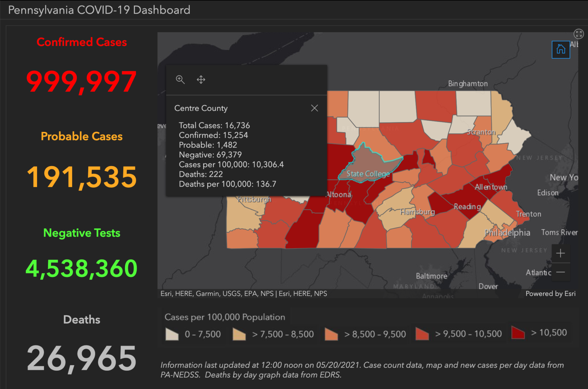
Task: Click the Altoona label on map
Action: coord(338,194)
